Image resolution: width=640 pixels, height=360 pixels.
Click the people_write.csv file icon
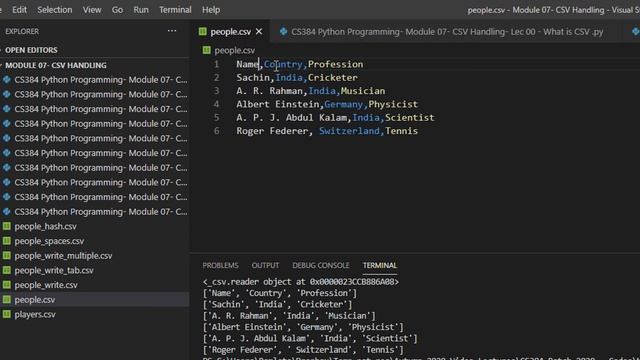point(7,285)
